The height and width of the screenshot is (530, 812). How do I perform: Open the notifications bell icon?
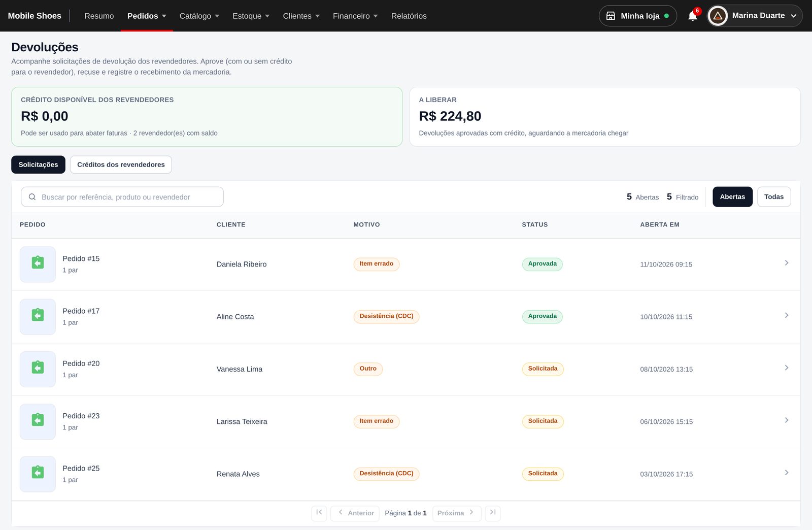click(x=692, y=16)
